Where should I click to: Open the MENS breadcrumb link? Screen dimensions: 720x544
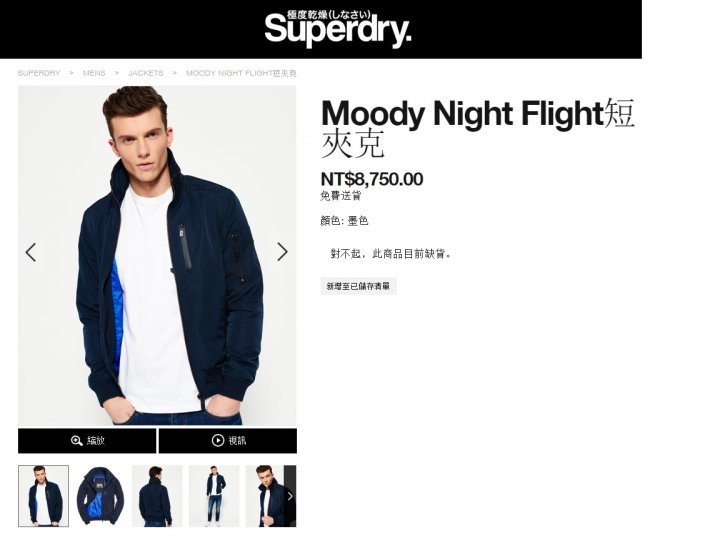94,73
